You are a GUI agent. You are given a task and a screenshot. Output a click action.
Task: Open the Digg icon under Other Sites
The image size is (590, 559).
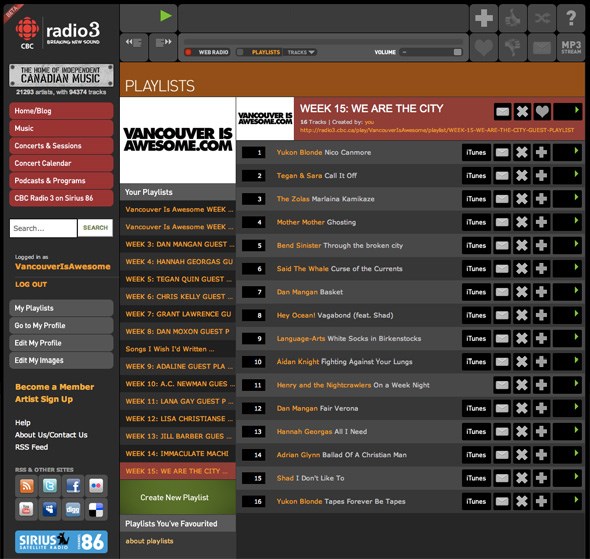(73, 509)
